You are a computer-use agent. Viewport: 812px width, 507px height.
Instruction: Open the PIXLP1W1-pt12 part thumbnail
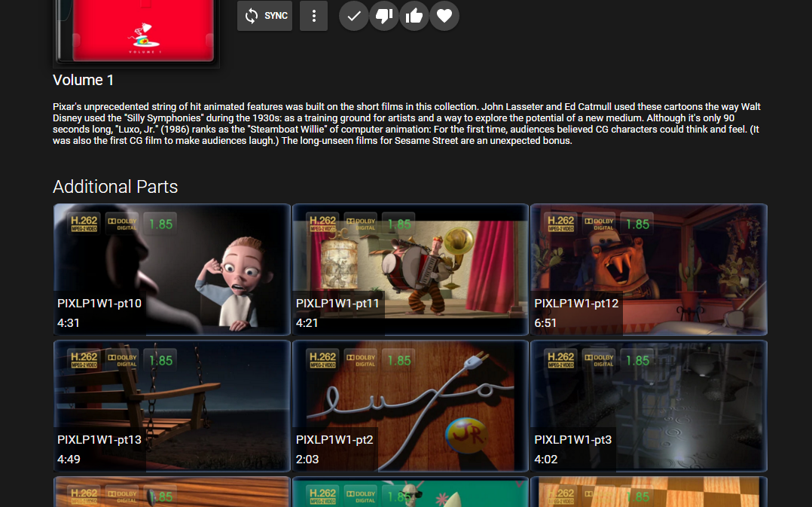(x=649, y=269)
